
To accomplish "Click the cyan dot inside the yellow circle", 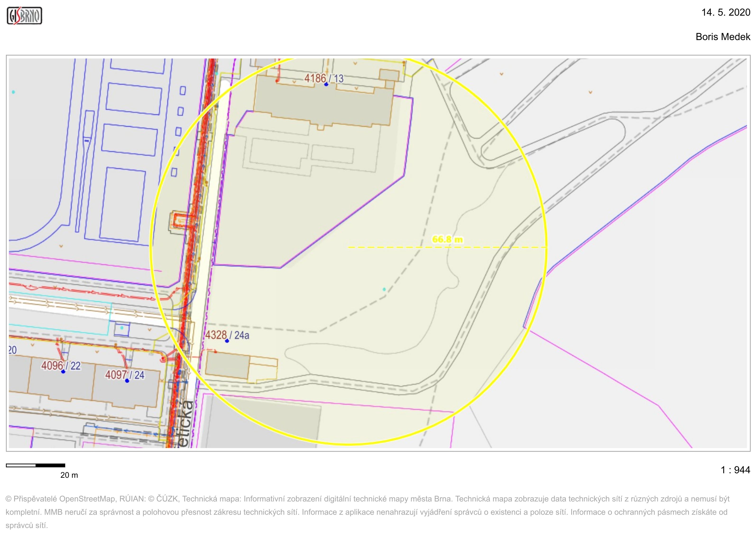I will 384,289.
